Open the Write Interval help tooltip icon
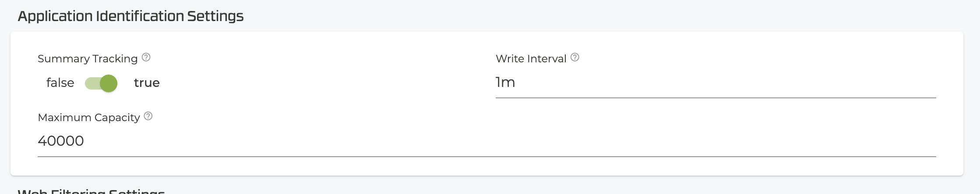Screen dimensions: 980x194 [x=575, y=57]
